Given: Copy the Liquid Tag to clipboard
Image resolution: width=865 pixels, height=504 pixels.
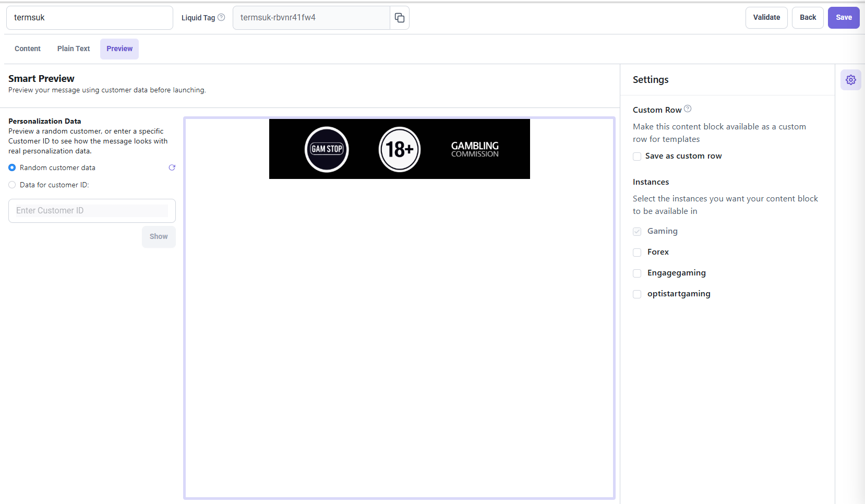Looking at the screenshot, I should (x=400, y=18).
